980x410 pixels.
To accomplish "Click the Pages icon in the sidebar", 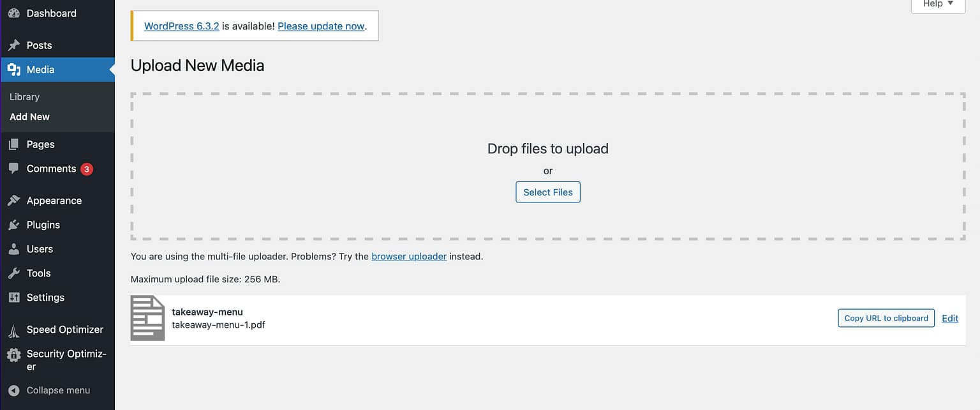I will pyautogui.click(x=14, y=144).
